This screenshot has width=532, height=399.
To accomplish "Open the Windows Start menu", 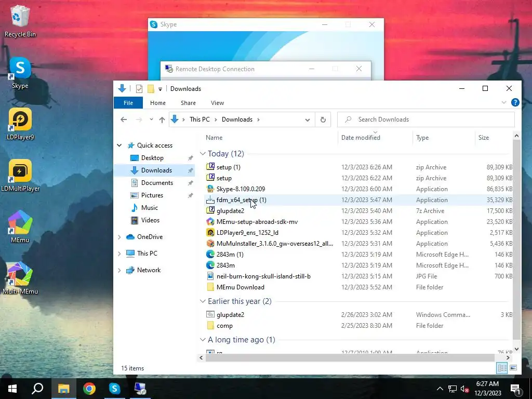I will 12,389.
